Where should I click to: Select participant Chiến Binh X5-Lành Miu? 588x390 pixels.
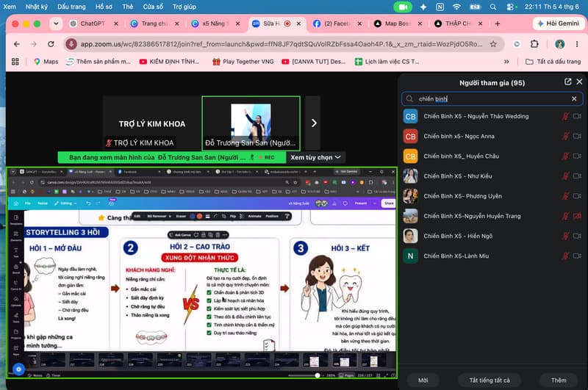(492, 256)
